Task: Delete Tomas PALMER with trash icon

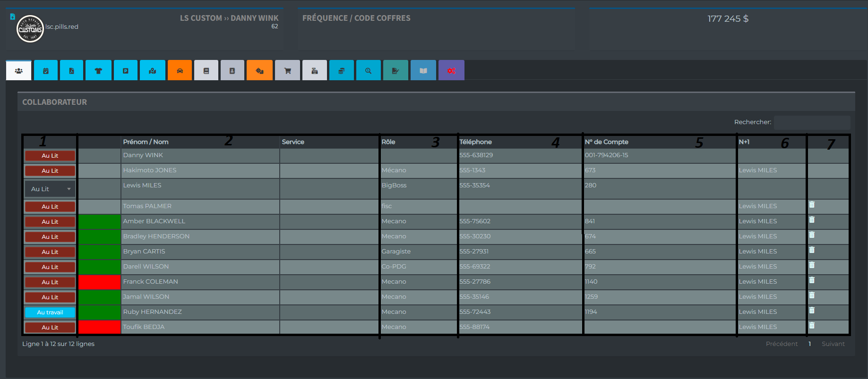Action: point(812,205)
